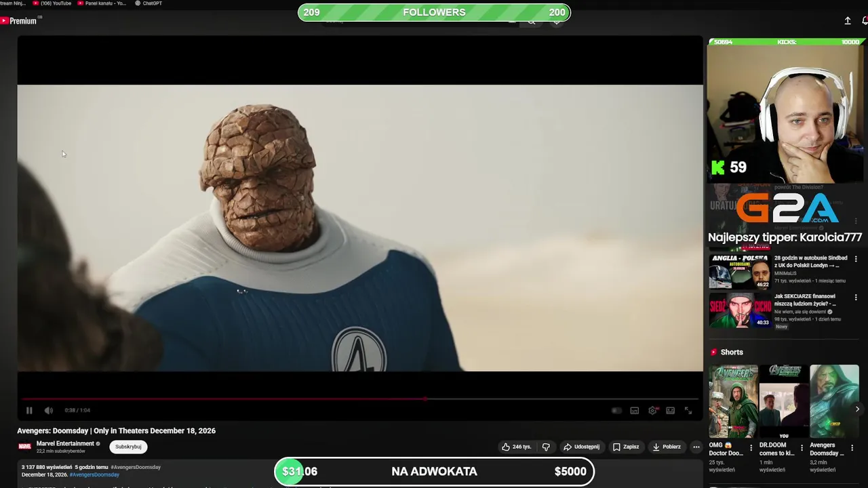
Task: Open the "OMG Doctor Doo..." short thumbnail
Action: click(734, 401)
